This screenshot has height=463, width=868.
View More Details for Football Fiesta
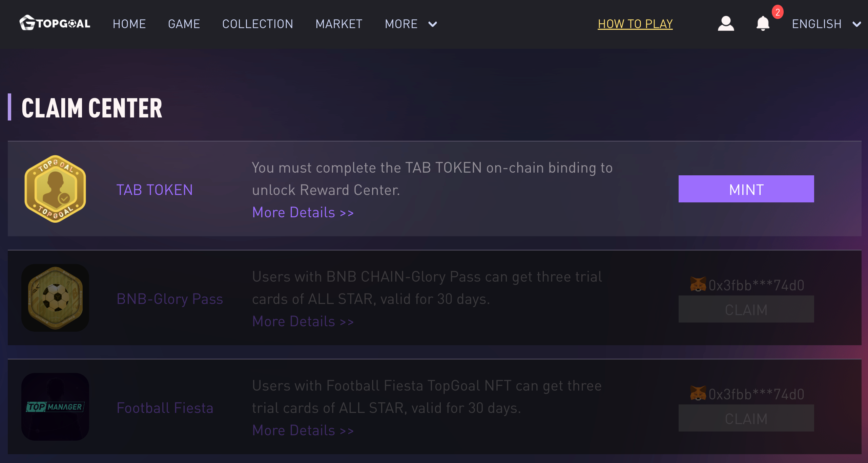[x=303, y=431]
